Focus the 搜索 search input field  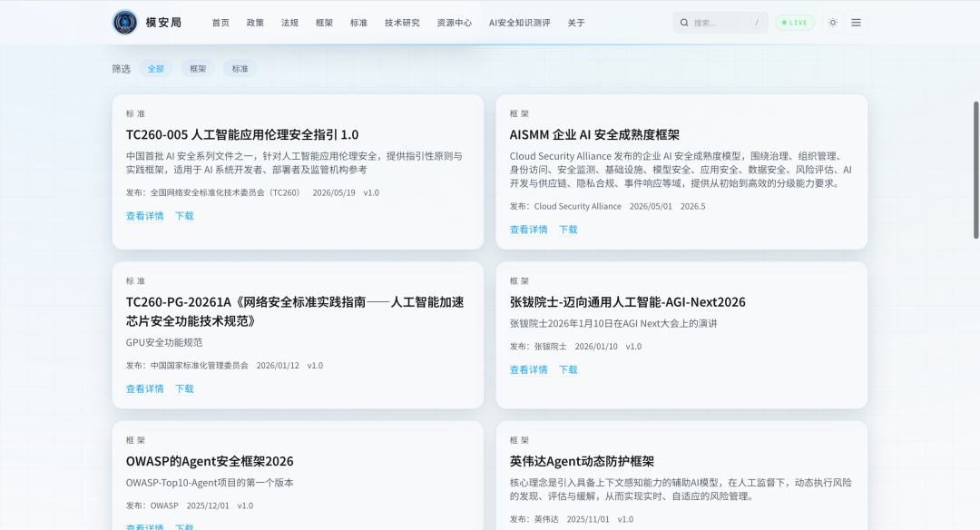720,23
